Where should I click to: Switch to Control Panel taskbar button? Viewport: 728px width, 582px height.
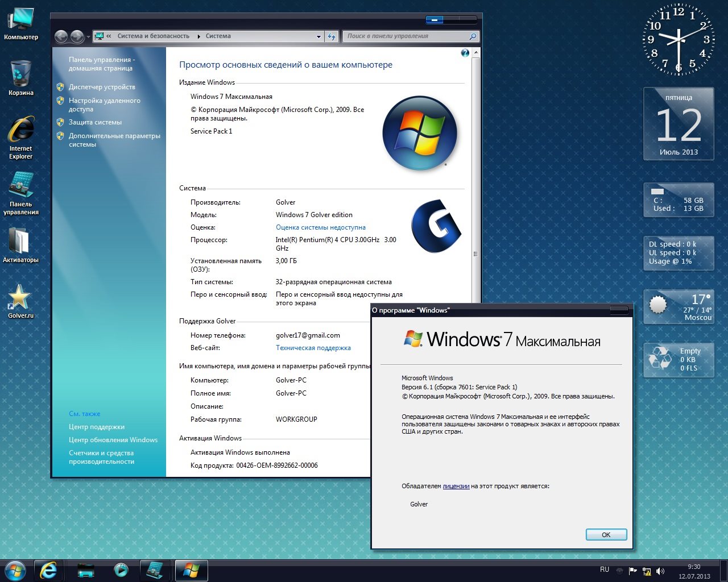tap(155, 570)
